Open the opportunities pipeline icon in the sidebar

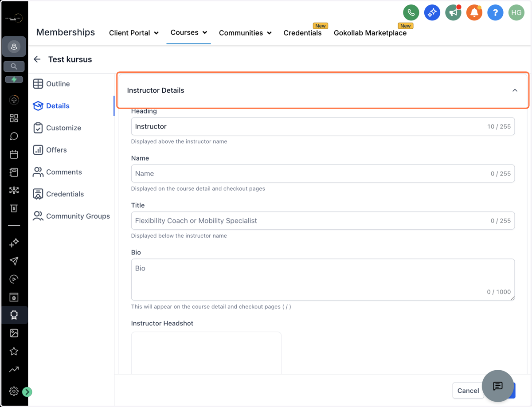tap(14, 190)
